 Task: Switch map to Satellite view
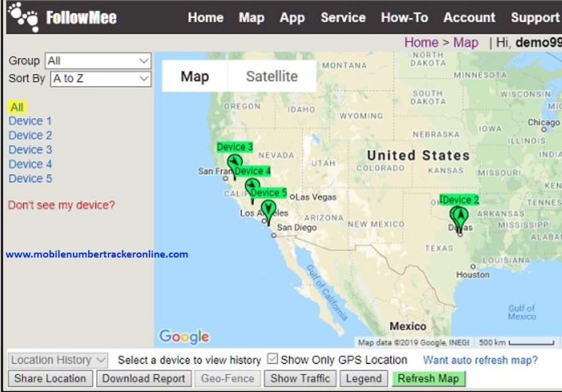point(272,77)
